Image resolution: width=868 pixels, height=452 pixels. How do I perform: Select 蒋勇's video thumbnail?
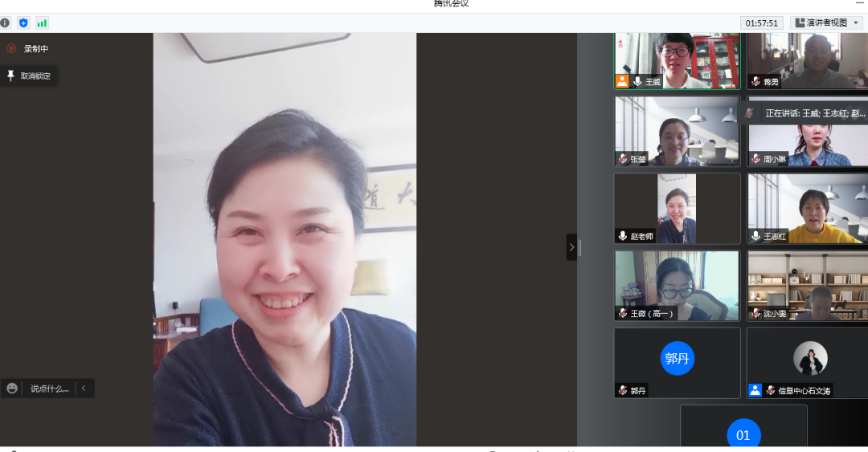click(x=808, y=61)
